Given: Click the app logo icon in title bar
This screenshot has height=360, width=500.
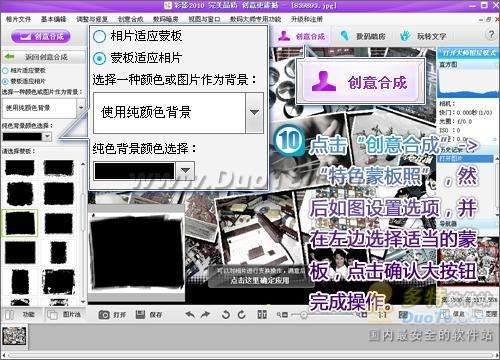Looking at the screenshot, I should click(168, 5).
